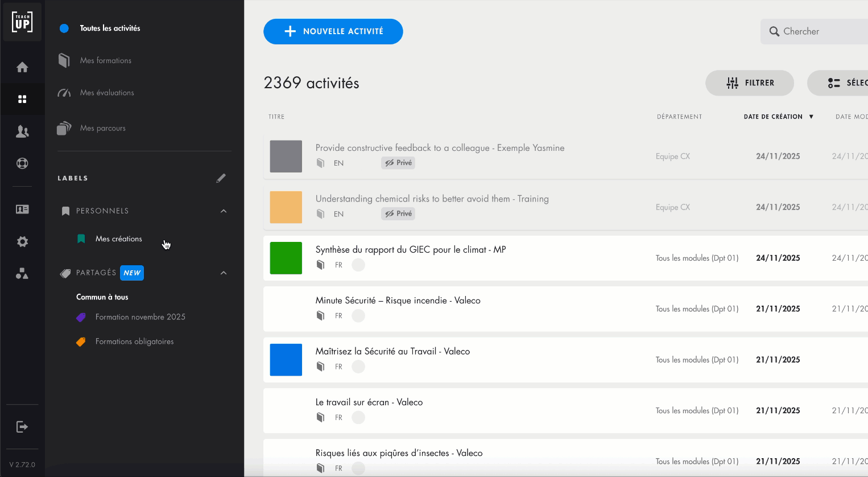
Task: Open the settings gear icon
Action: 22,242
